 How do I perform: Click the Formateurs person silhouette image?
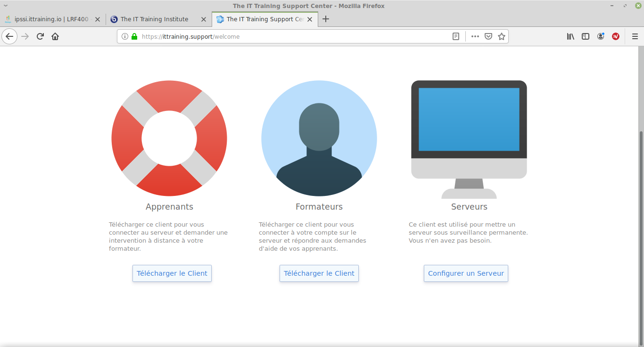pos(319,138)
